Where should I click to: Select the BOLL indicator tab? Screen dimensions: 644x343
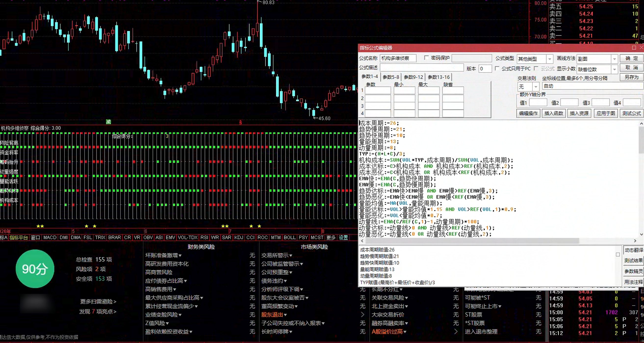(x=289, y=237)
